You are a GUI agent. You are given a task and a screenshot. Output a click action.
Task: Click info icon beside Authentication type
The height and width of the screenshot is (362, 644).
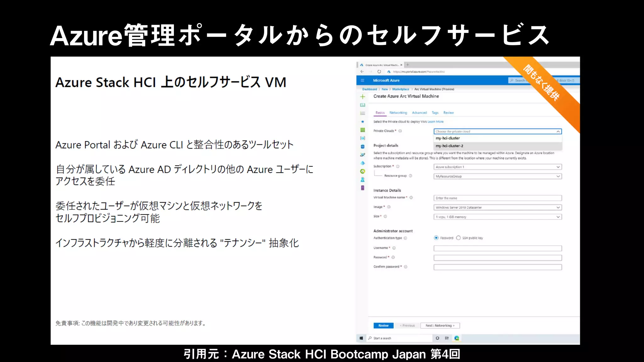[x=406, y=238]
